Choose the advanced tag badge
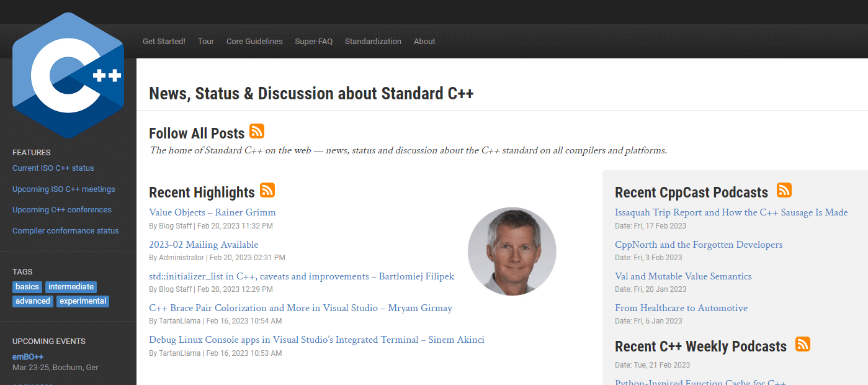Viewport: 868px width, 385px height. click(33, 301)
